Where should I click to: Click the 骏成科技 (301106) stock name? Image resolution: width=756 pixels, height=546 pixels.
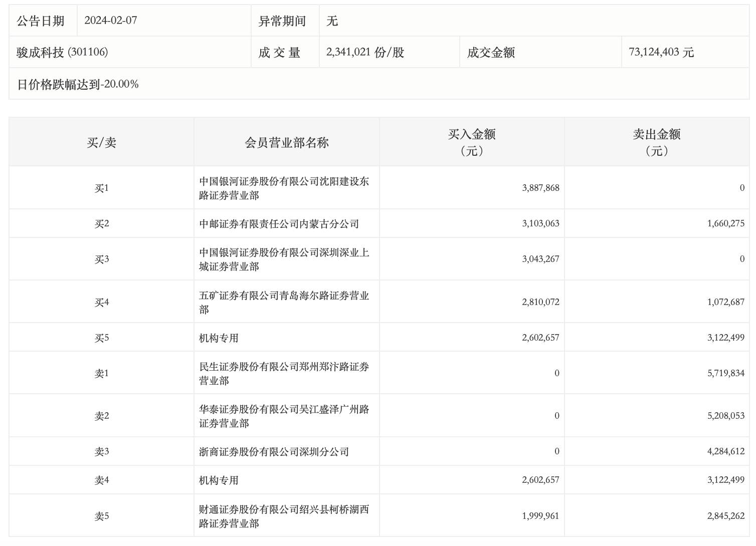point(62,52)
